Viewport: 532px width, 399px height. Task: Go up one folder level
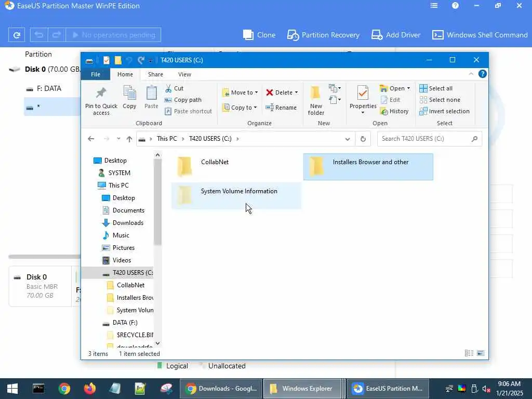click(129, 139)
